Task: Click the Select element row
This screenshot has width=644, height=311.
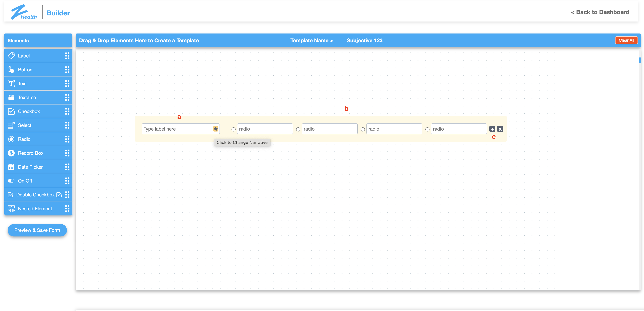Action: (38, 125)
